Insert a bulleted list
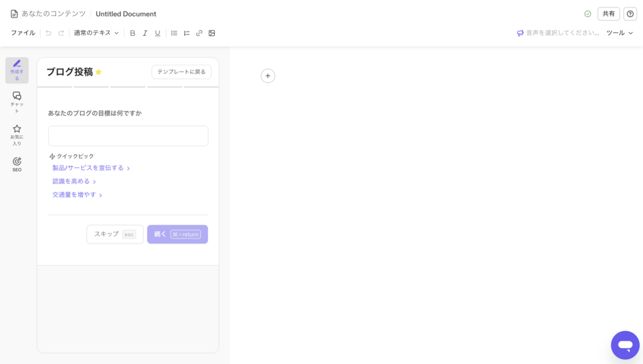The height and width of the screenshot is (364, 643). [x=174, y=33]
